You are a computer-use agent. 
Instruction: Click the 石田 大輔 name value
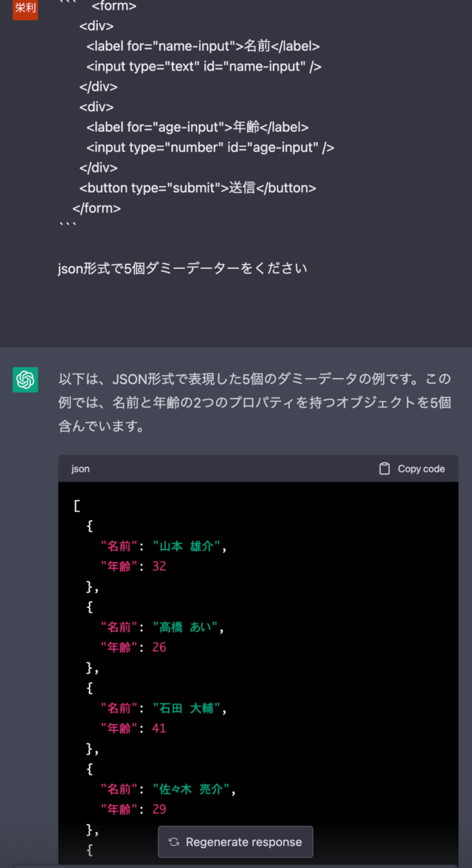point(189,708)
